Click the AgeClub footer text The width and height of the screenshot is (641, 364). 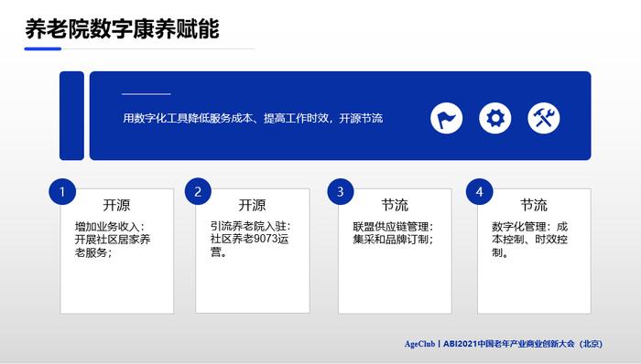[x=419, y=344]
